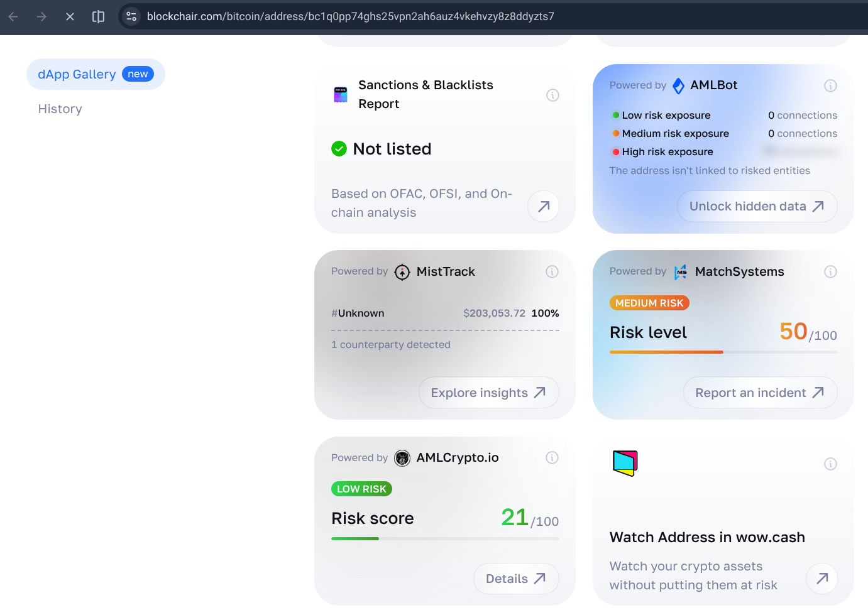Click the MEDIUM RISK badge
The image size is (868, 610).
coord(649,303)
